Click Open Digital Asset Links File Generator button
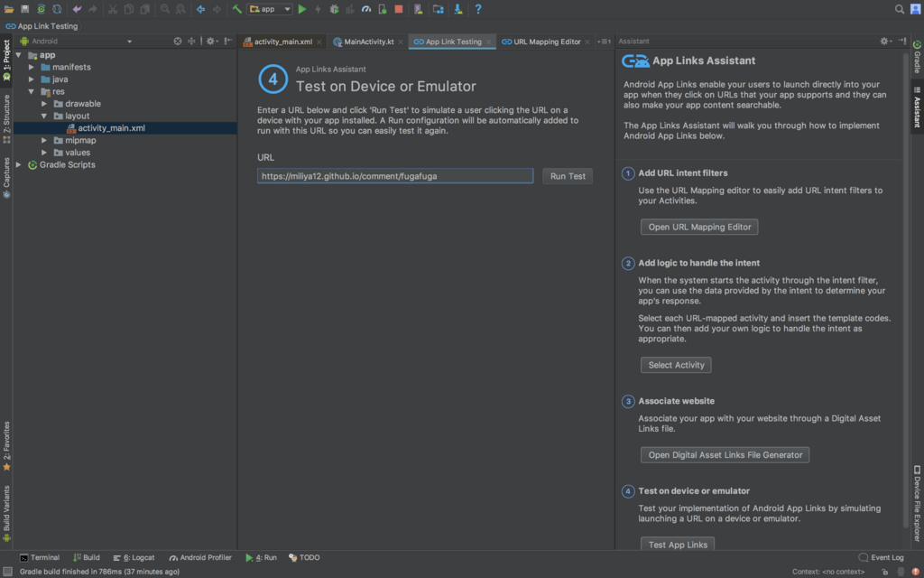The image size is (924, 578). pyautogui.click(x=725, y=455)
